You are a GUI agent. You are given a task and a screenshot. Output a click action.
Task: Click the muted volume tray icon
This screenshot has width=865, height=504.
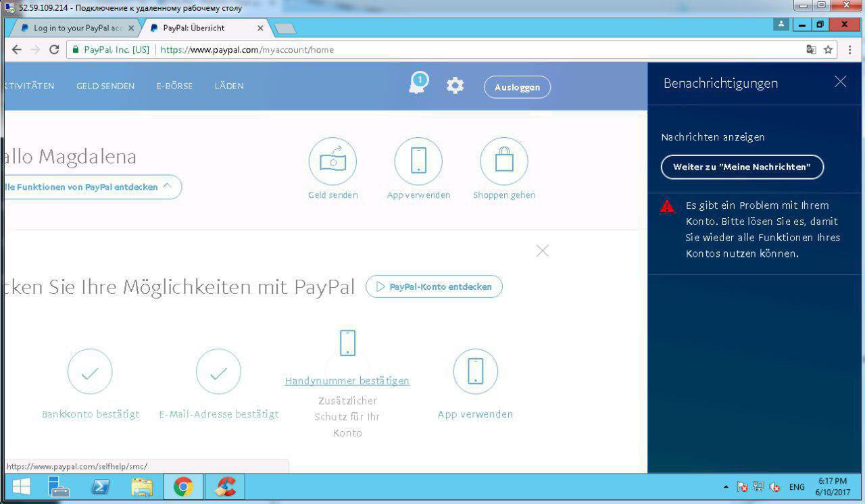pyautogui.click(x=774, y=487)
